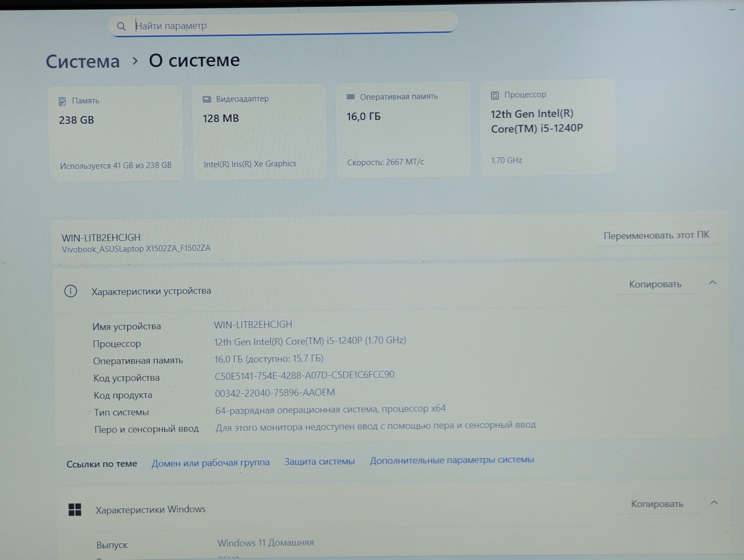Click device ID C50E5141-754E-4288-A07D-C5DE1C6FCC90
The height and width of the screenshot is (560, 744).
[304, 375]
